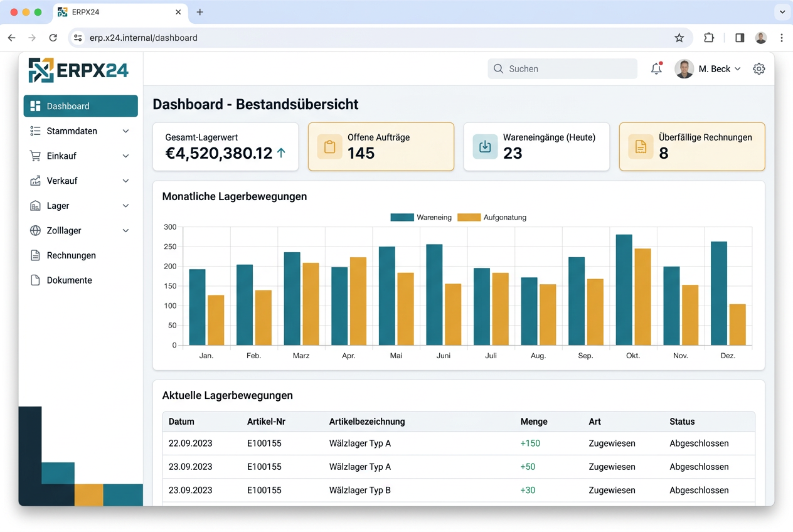This screenshot has height=532, width=793.
Task: Go forward in browser
Action: [x=32, y=38]
